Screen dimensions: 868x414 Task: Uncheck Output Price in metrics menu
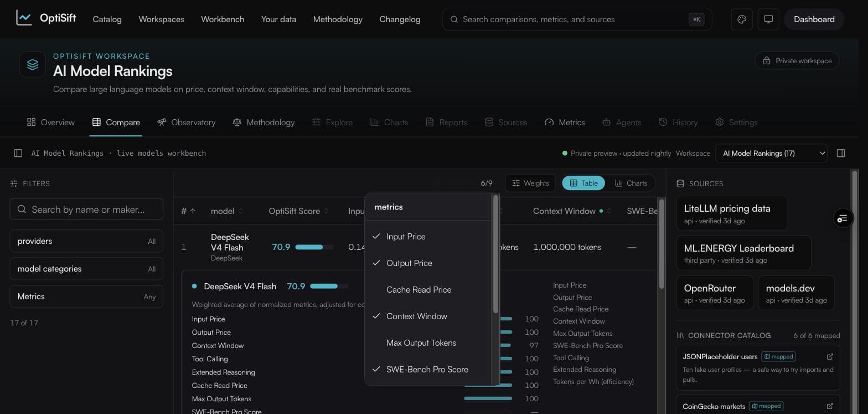click(428, 263)
